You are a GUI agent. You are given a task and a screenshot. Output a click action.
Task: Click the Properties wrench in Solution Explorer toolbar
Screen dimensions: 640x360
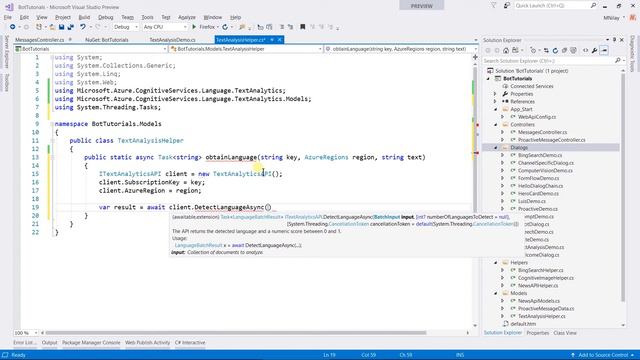[595, 50]
